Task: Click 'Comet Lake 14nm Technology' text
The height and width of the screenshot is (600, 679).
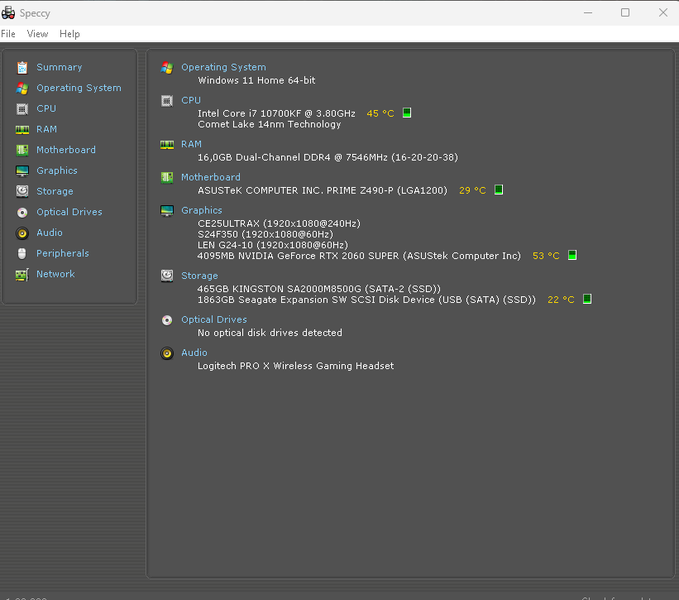Action: pyautogui.click(x=269, y=125)
